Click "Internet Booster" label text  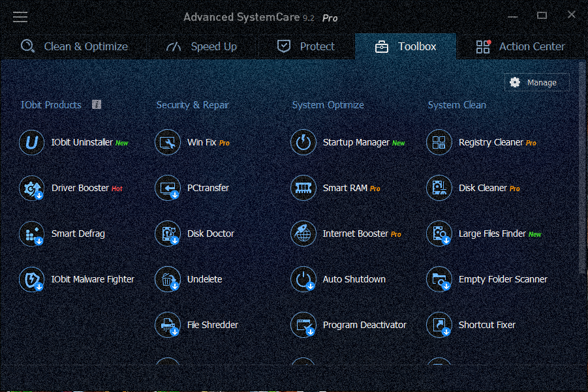point(356,234)
